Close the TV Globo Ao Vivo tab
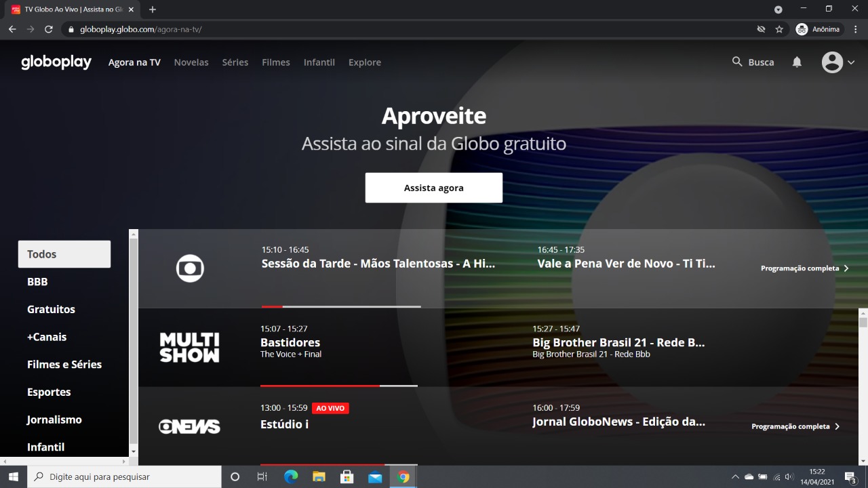The image size is (868, 488). (131, 9)
